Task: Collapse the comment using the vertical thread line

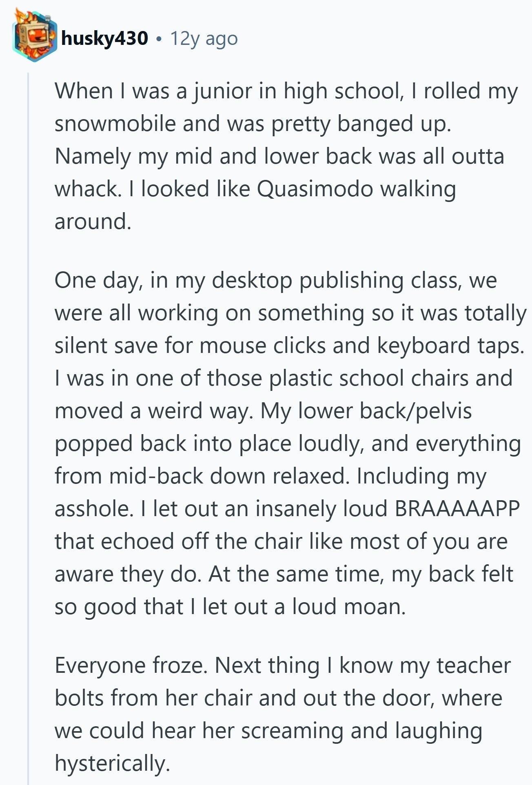Action: [x=28, y=428]
